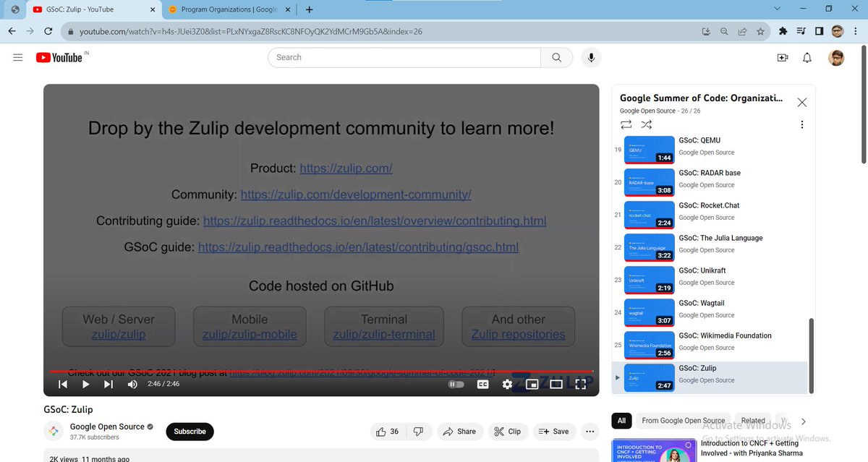Switch to the Program Organizations browser tab

click(x=229, y=9)
